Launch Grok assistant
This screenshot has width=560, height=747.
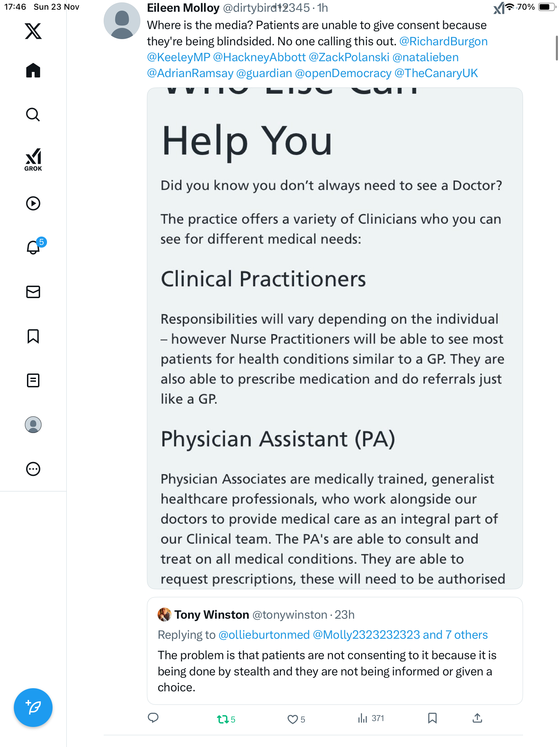pos(33,160)
